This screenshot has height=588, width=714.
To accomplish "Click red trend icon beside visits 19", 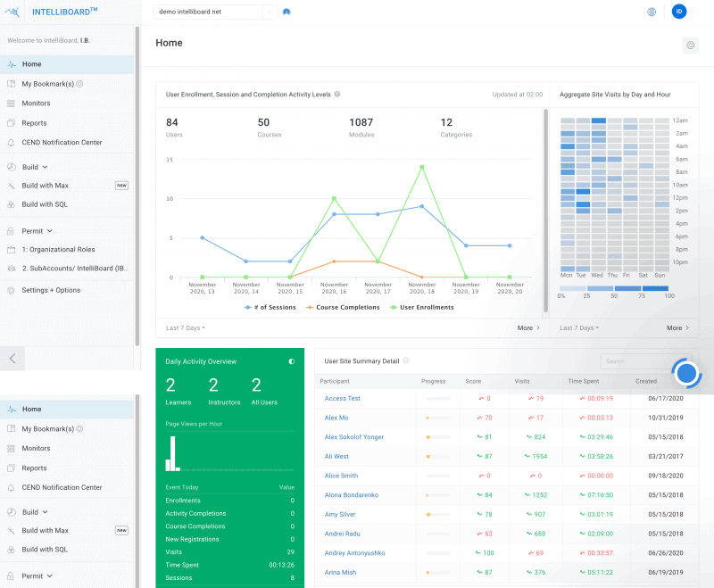I will [531, 398].
